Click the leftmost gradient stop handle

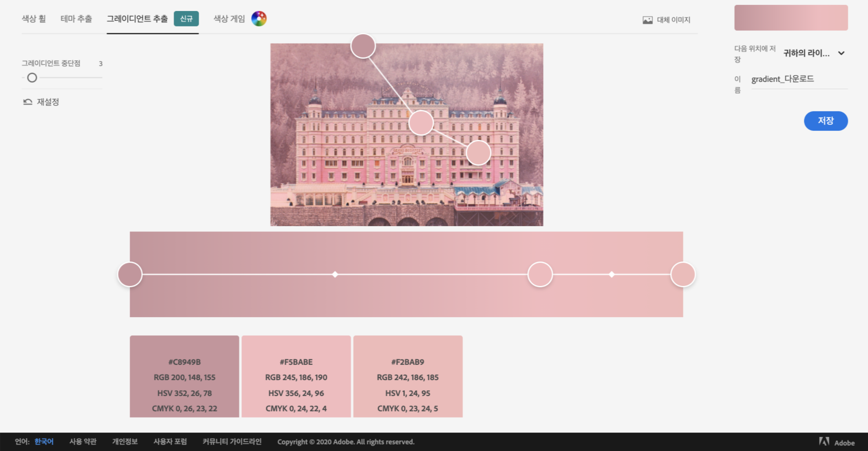(130, 275)
